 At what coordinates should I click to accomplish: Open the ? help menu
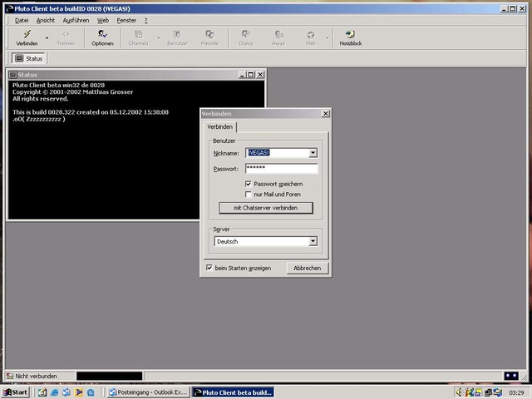(x=146, y=20)
